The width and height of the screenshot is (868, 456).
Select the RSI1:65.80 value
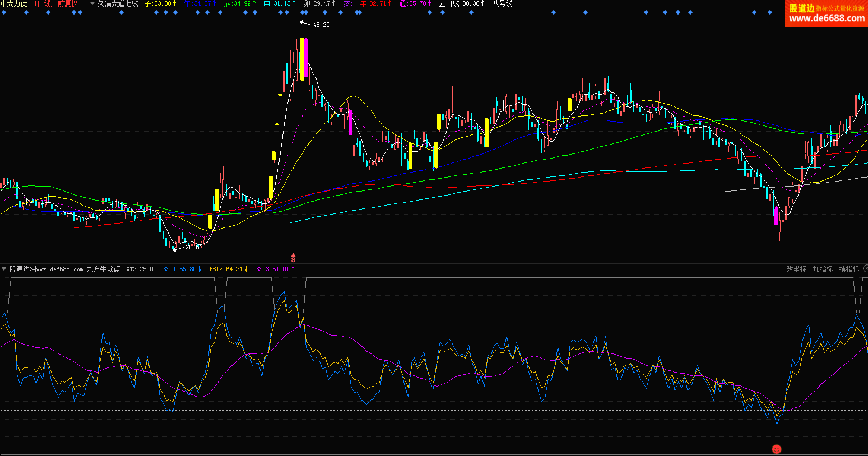(x=182, y=269)
